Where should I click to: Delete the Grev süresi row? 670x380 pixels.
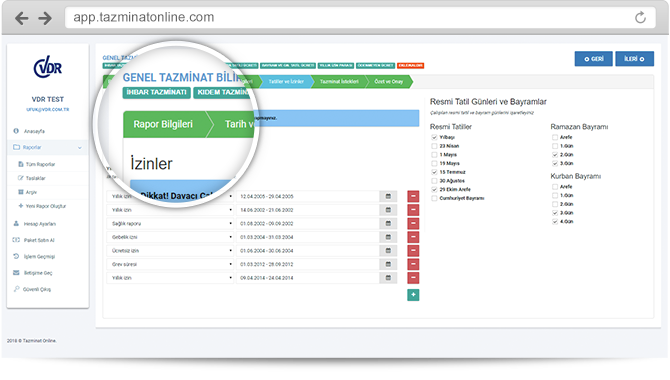pyautogui.click(x=413, y=264)
